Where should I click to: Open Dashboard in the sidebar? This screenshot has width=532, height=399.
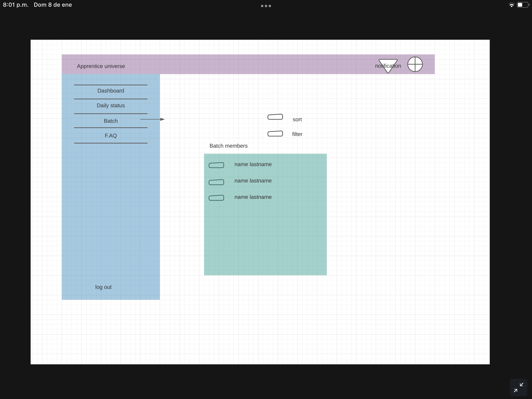(x=111, y=91)
